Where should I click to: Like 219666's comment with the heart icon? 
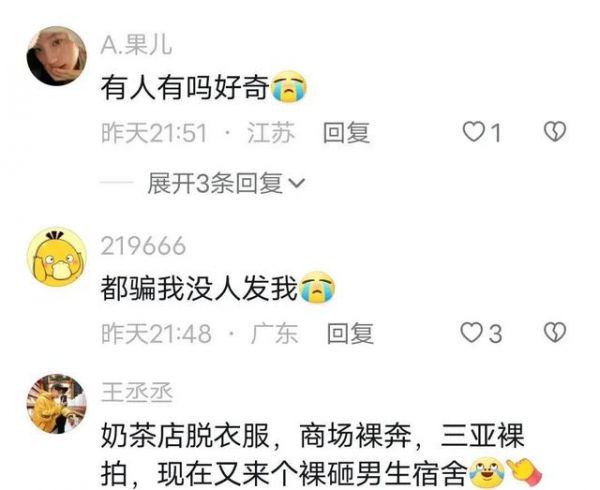pos(471,333)
